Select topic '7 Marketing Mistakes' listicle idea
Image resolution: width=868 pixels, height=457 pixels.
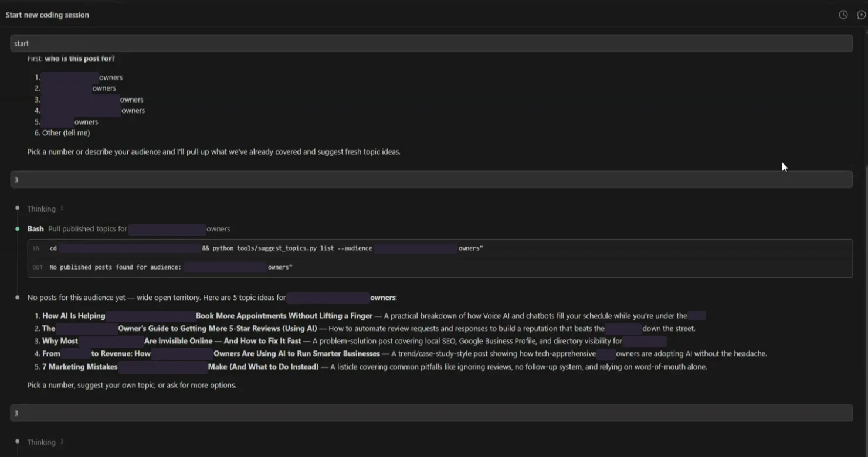80,367
